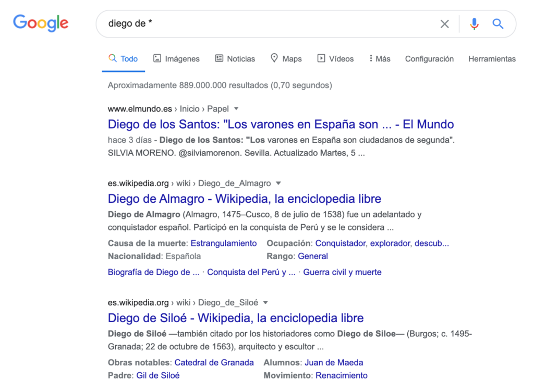Follow the Conquistador occupation link
Viewport: 534px width, 392px height.
click(x=341, y=243)
